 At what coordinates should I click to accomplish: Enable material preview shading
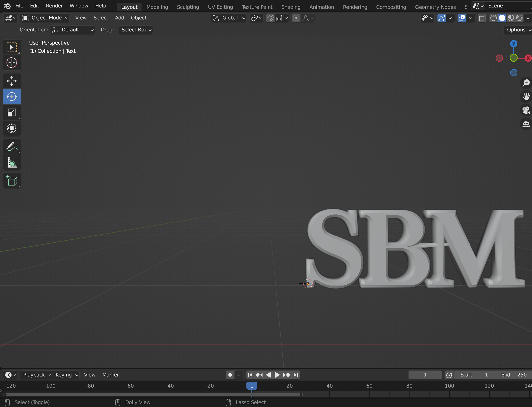(511, 18)
